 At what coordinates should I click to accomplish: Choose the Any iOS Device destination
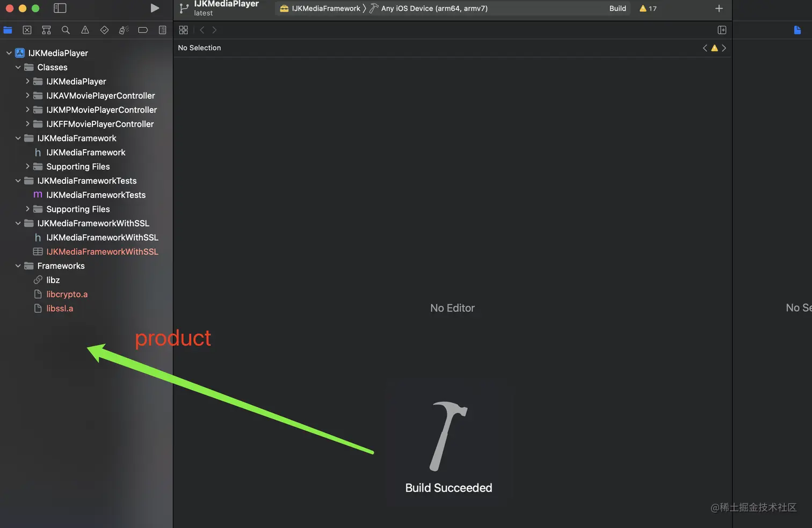(x=429, y=9)
